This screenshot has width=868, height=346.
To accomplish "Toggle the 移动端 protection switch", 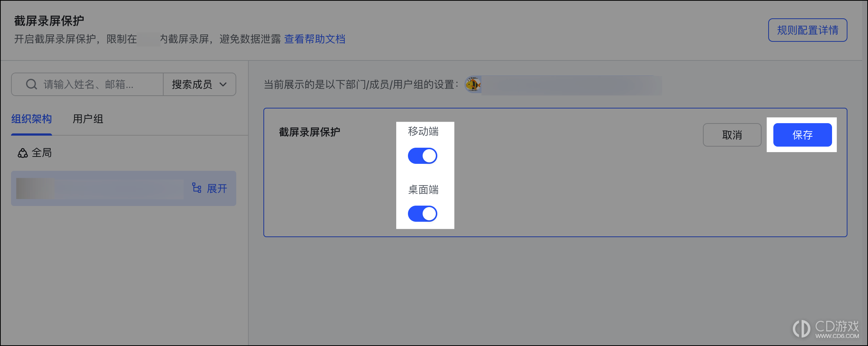I will click(x=423, y=156).
